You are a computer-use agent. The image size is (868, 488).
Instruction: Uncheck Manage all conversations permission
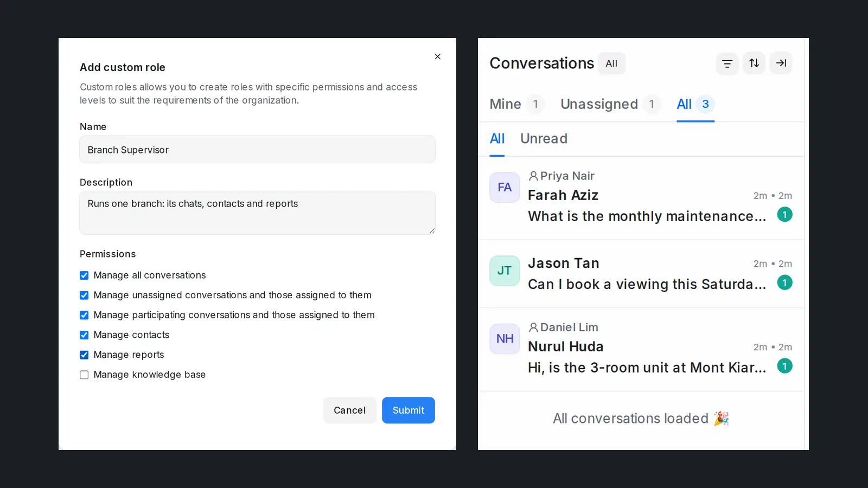click(84, 275)
